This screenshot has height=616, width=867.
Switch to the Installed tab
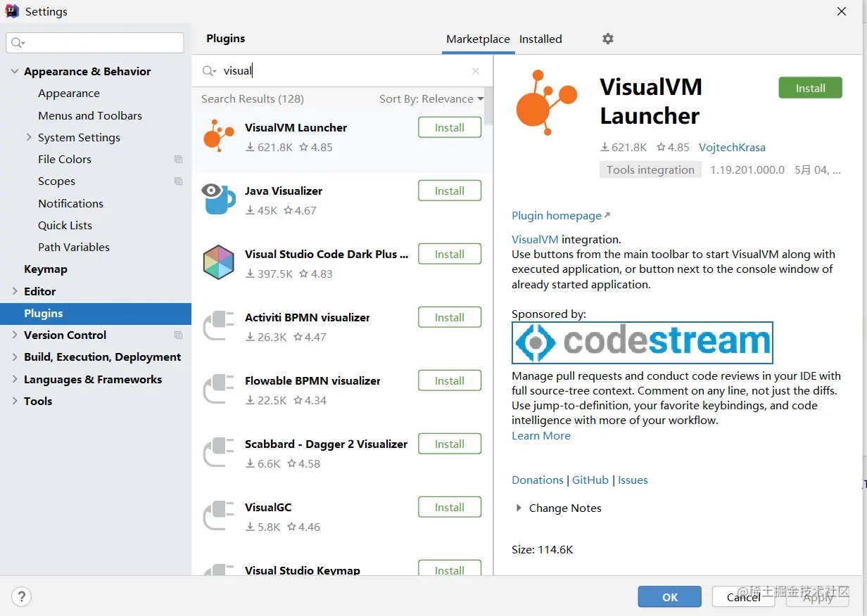[540, 39]
